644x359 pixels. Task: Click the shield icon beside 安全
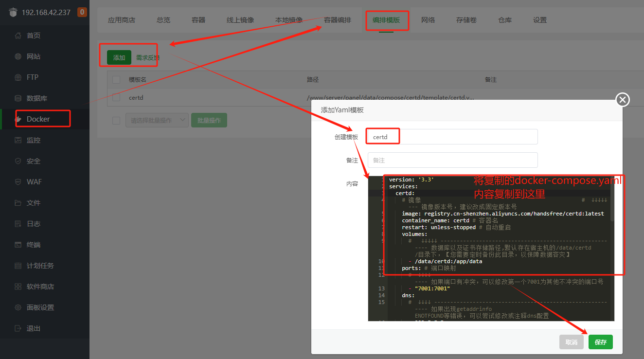coord(18,161)
